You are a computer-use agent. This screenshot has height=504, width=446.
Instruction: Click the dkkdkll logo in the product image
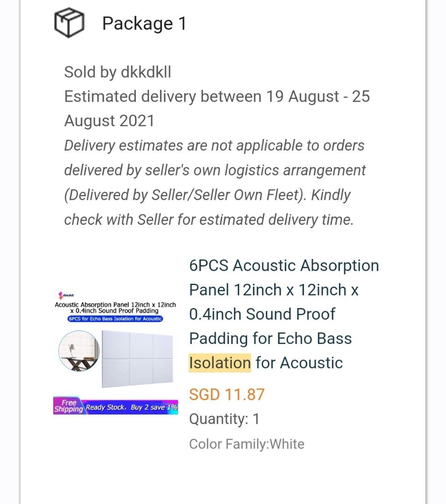pyautogui.click(x=66, y=295)
